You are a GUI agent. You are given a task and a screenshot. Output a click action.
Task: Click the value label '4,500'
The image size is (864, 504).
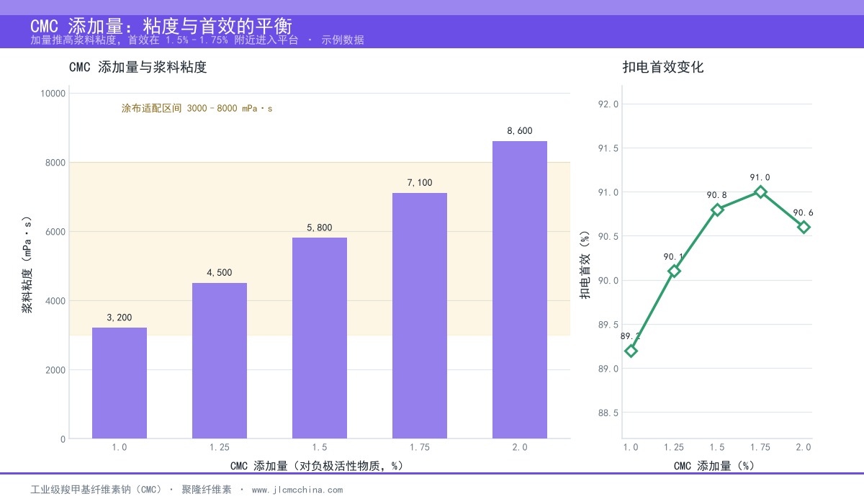(220, 273)
